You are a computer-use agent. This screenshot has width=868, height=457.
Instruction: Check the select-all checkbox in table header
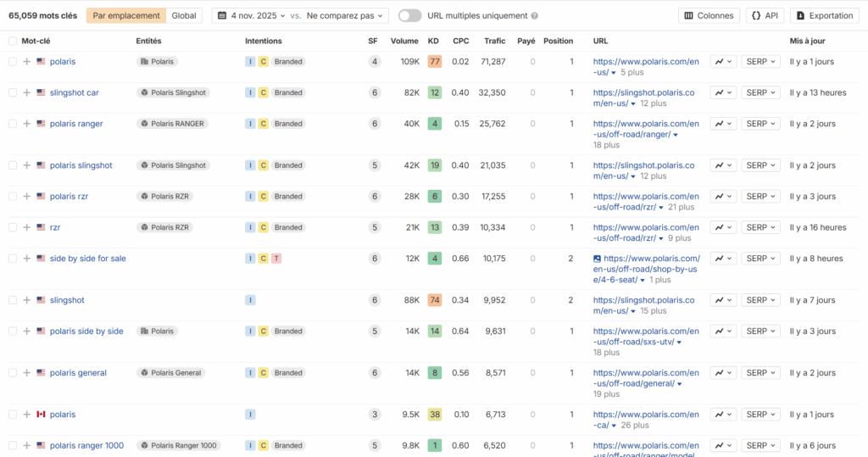pos(13,41)
